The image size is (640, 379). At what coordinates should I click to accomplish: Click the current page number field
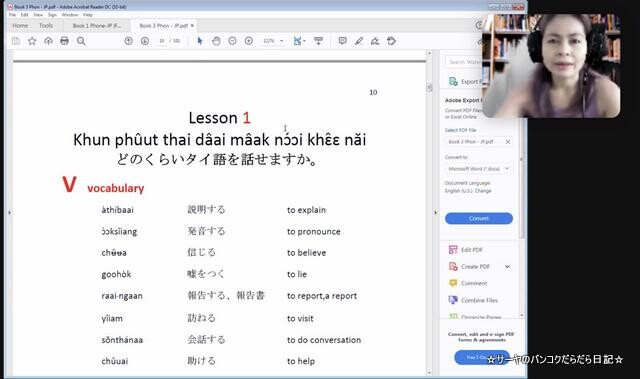[162, 41]
